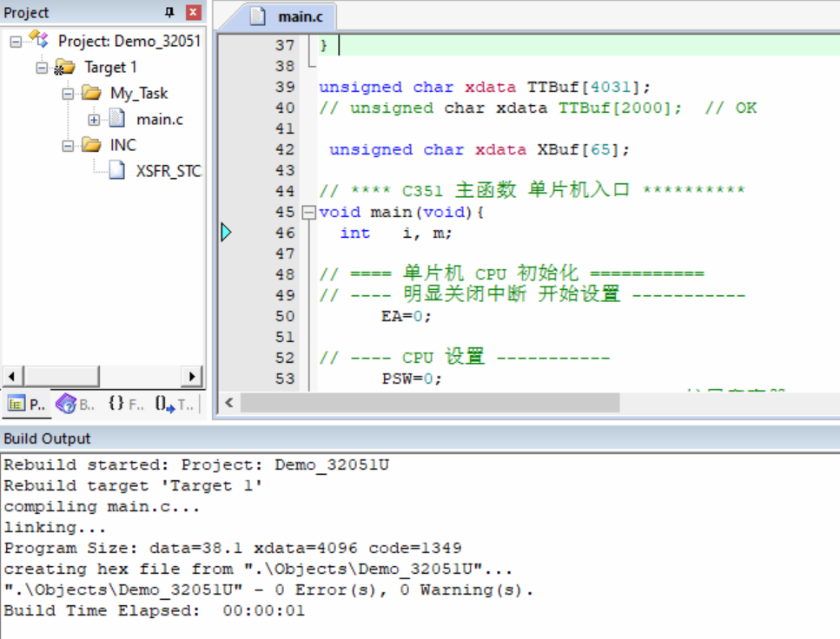Click the PSW=0; statement
This screenshot has width=840, height=639.
[x=412, y=379]
